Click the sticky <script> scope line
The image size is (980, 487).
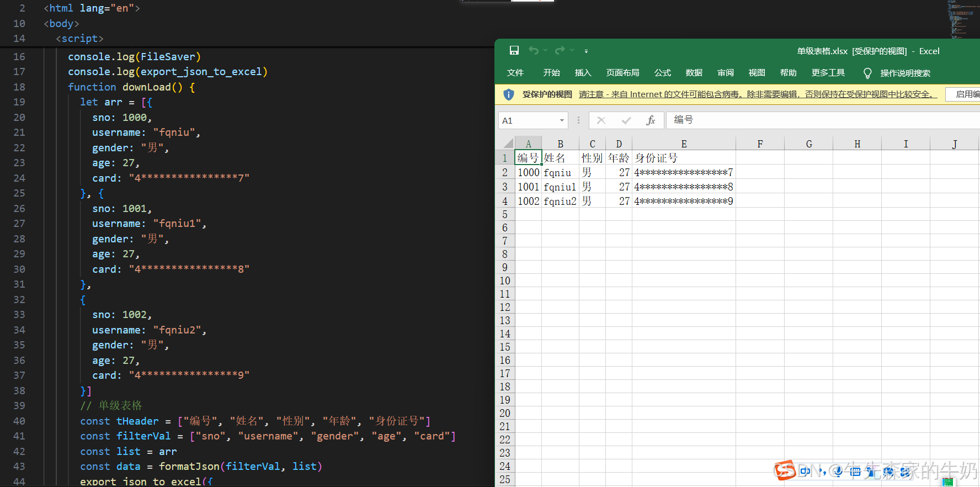[x=79, y=38]
